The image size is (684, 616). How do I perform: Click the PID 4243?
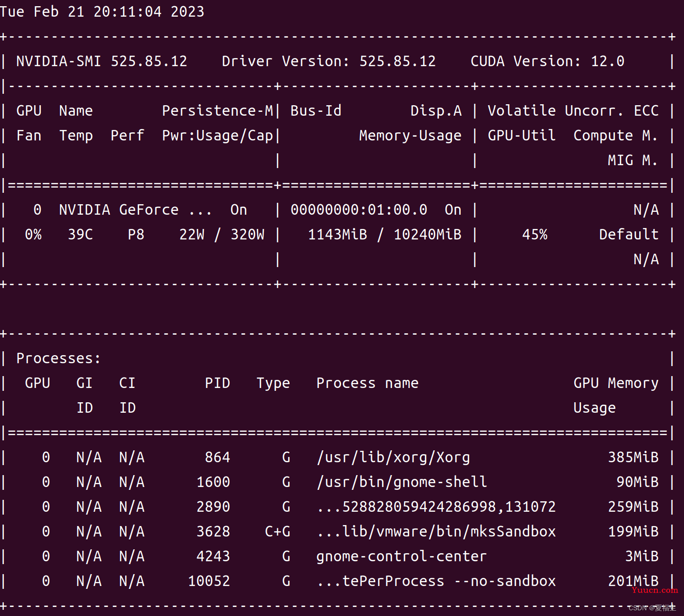[x=213, y=556]
